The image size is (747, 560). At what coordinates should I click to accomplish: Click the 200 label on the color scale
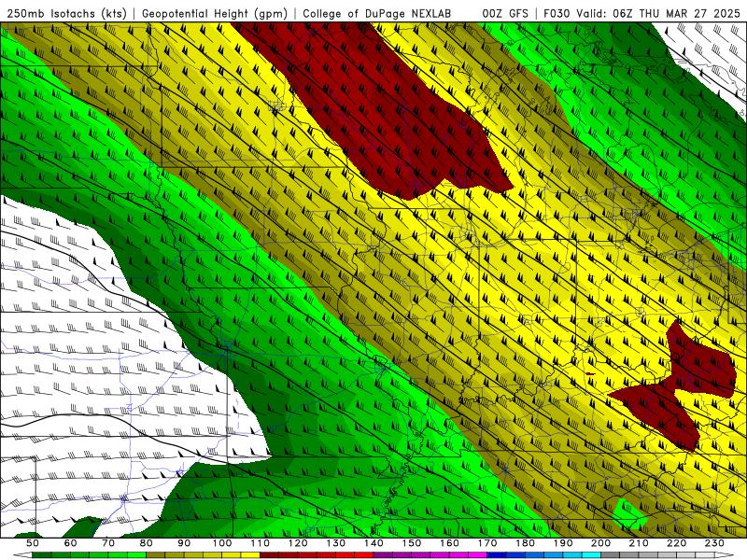[x=600, y=543]
